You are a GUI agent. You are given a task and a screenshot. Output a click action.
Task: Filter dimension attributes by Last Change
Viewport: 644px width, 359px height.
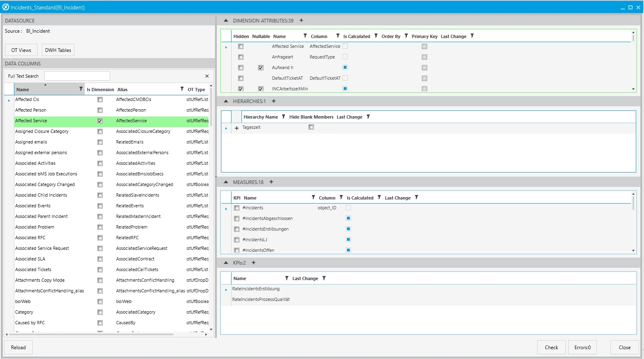click(x=472, y=36)
